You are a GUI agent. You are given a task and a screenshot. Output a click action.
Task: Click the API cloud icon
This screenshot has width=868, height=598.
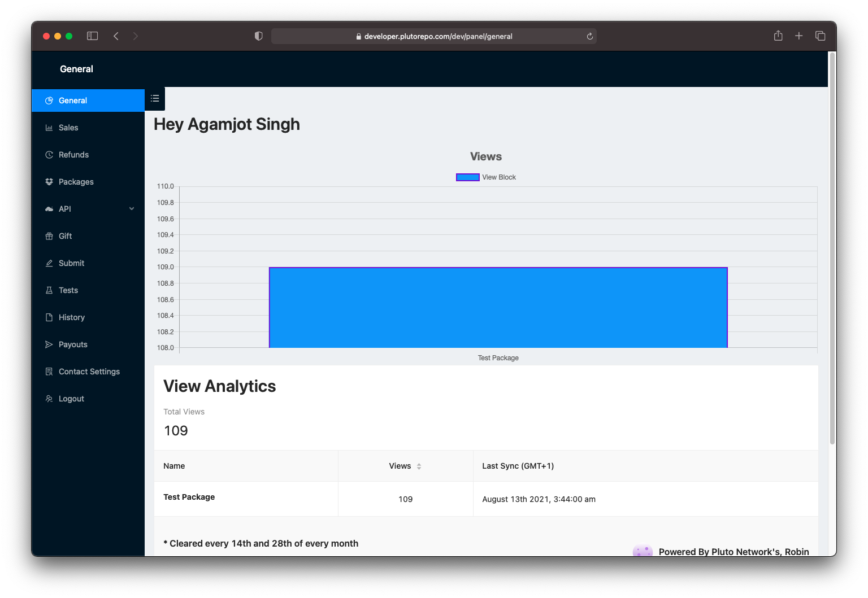(49, 209)
